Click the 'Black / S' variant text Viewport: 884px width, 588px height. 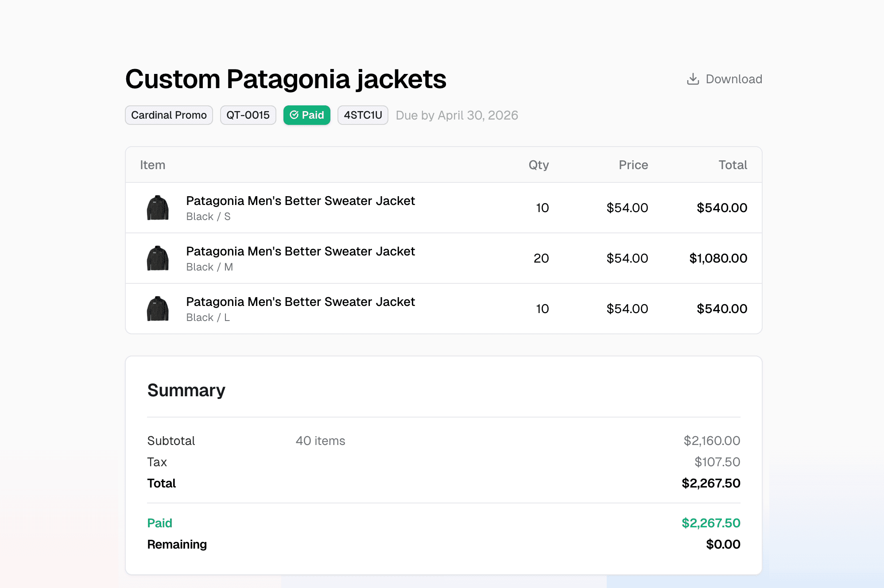[208, 217]
